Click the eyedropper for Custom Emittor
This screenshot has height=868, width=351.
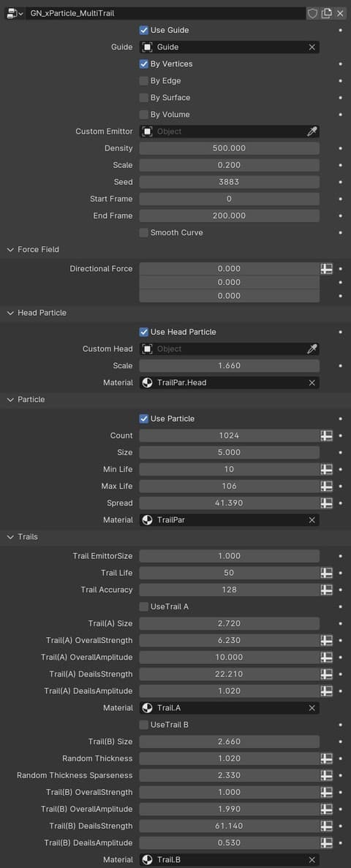point(312,132)
